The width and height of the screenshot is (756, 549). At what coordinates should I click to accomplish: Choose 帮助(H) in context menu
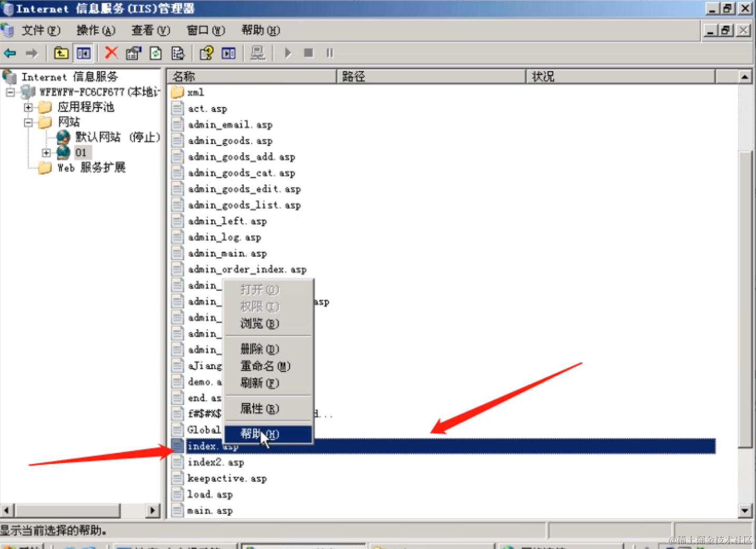tap(268, 434)
